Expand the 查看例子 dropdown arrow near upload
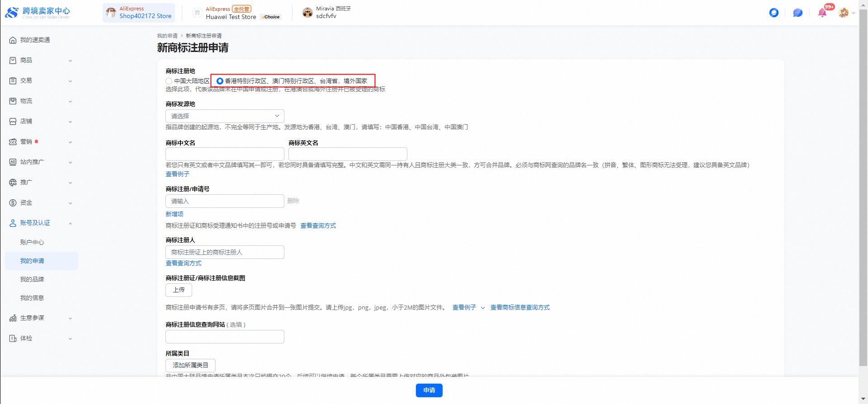The height and width of the screenshot is (404, 868). (x=482, y=308)
